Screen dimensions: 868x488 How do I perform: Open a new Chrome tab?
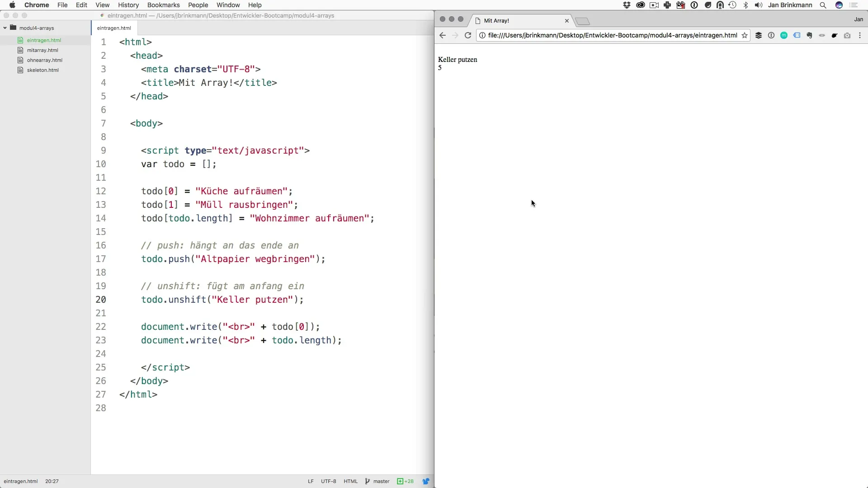coord(583,21)
